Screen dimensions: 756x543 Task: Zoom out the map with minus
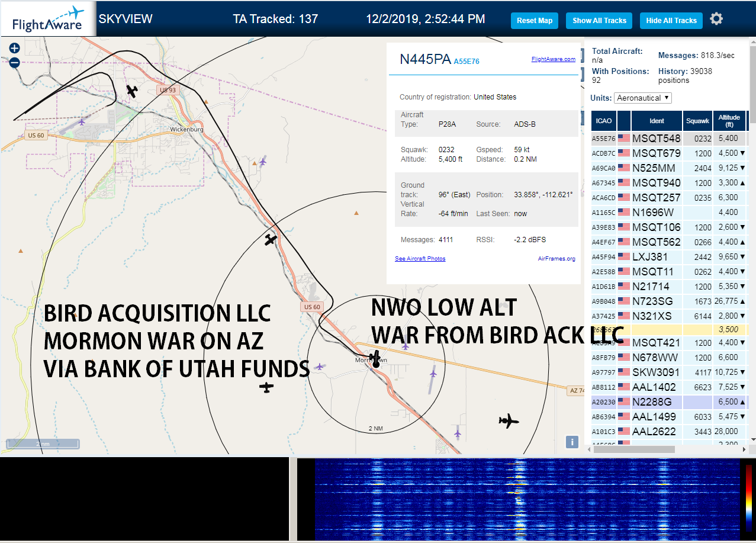pyautogui.click(x=14, y=62)
